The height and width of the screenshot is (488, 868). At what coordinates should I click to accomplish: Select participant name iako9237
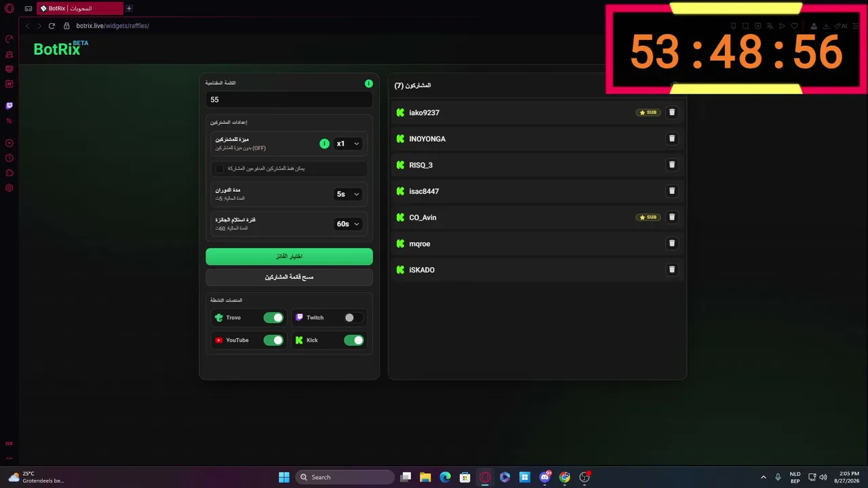click(x=425, y=113)
